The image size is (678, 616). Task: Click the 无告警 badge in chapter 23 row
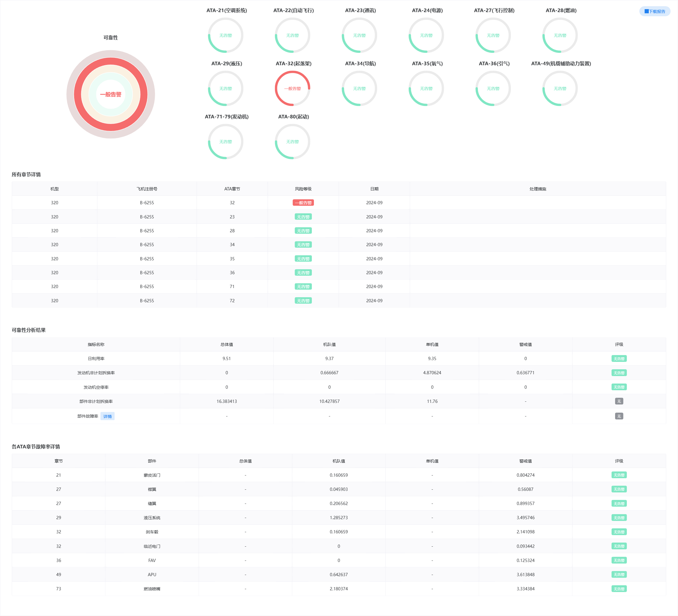click(303, 217)
